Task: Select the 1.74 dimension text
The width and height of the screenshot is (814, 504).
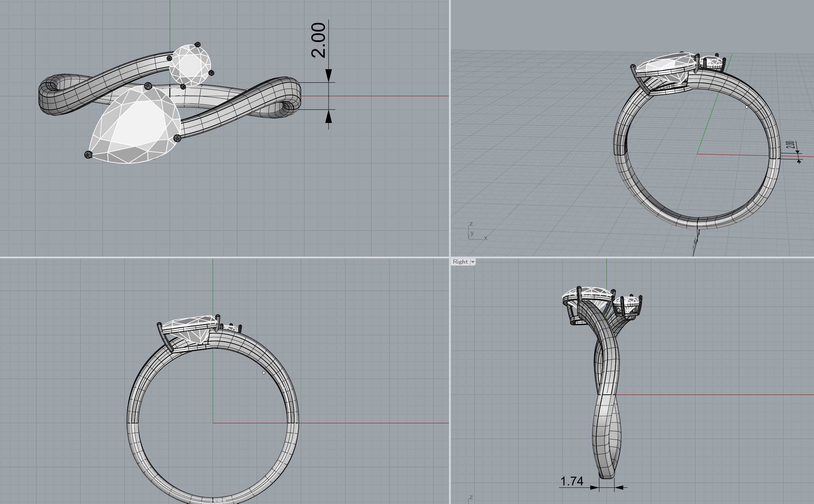Action: tap(572, 481)
